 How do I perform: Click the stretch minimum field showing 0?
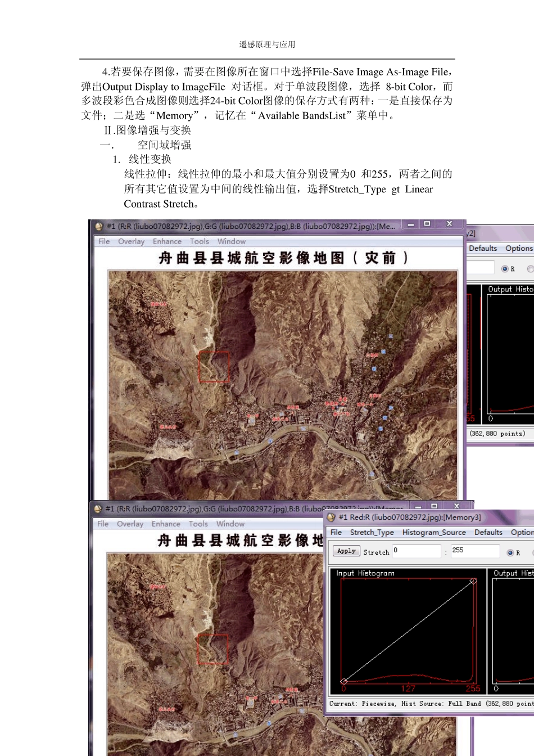[416, 551]
